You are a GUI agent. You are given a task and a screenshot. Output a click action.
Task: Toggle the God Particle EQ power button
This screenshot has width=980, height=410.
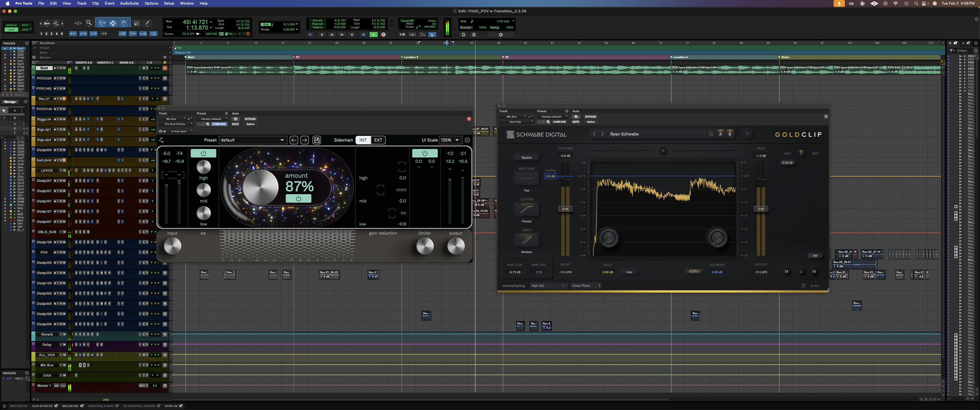click(x=203, y=154)
